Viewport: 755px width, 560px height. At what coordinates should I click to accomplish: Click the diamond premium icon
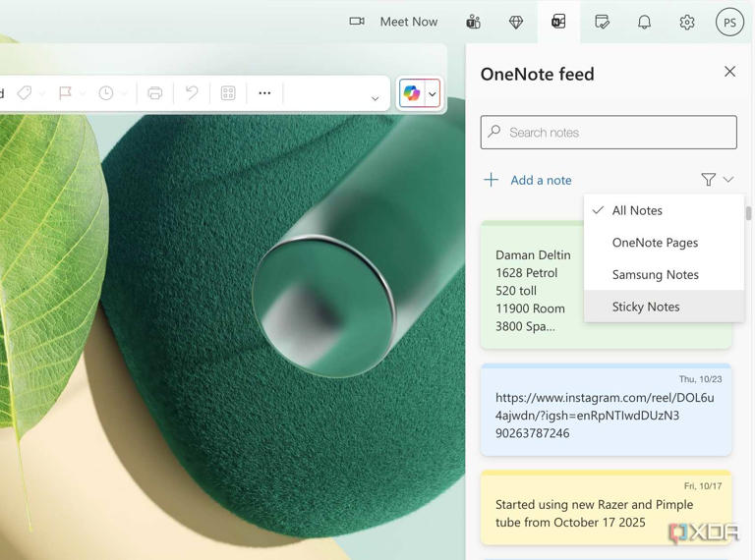[x=516, y=22]
